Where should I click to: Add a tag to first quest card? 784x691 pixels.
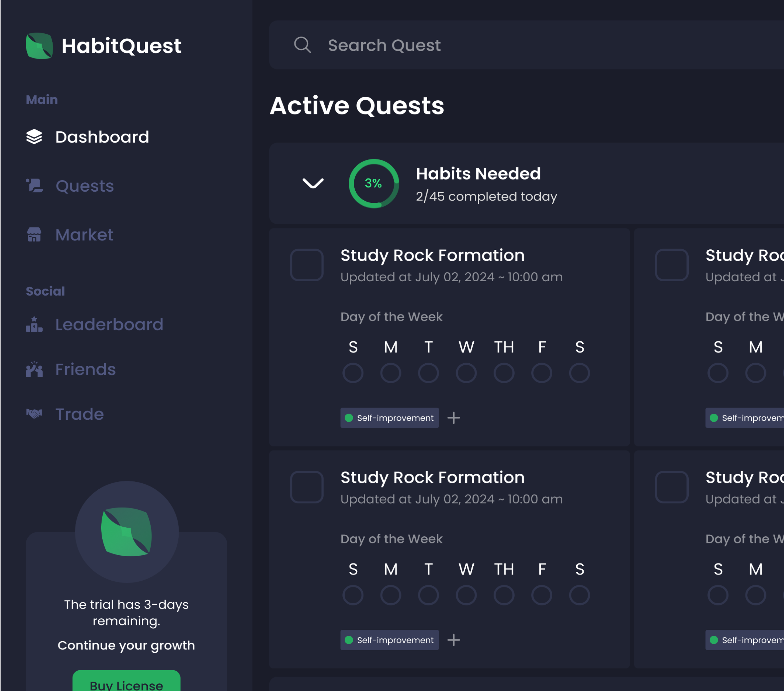pos(453,418)
